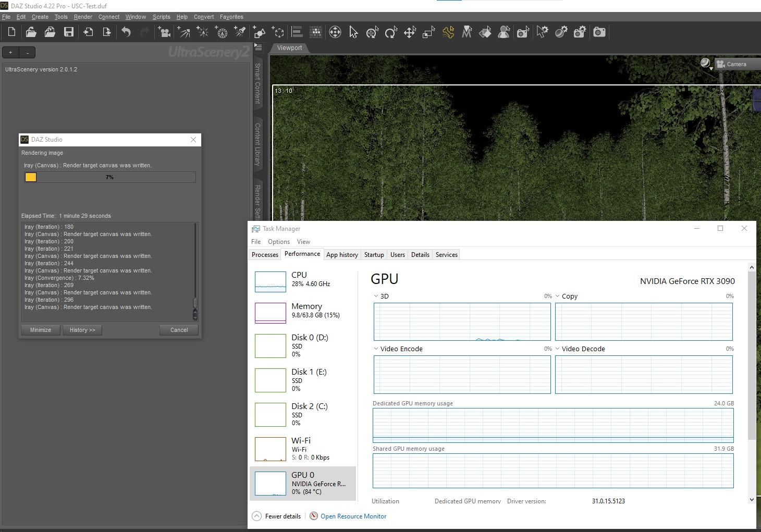The height and width of the screenshot is (532, 761).
Task: Open the Render menu
Action: click(x=83, y=17)
